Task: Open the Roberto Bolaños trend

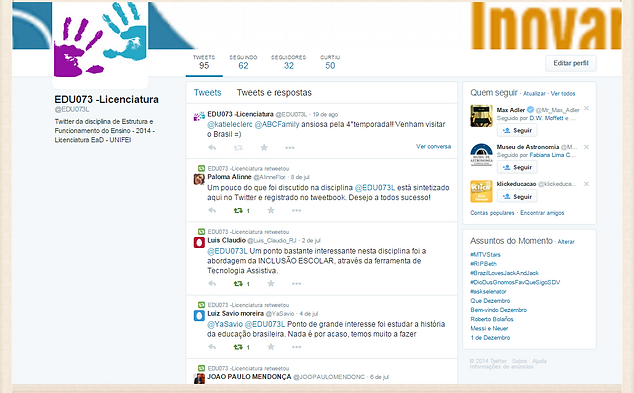Action: tap(492, 319)
